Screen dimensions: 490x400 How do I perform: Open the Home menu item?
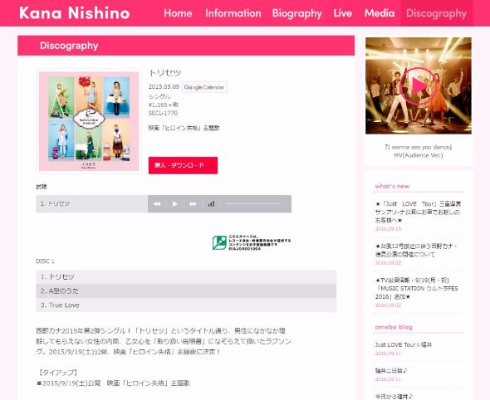pos(178,13)
